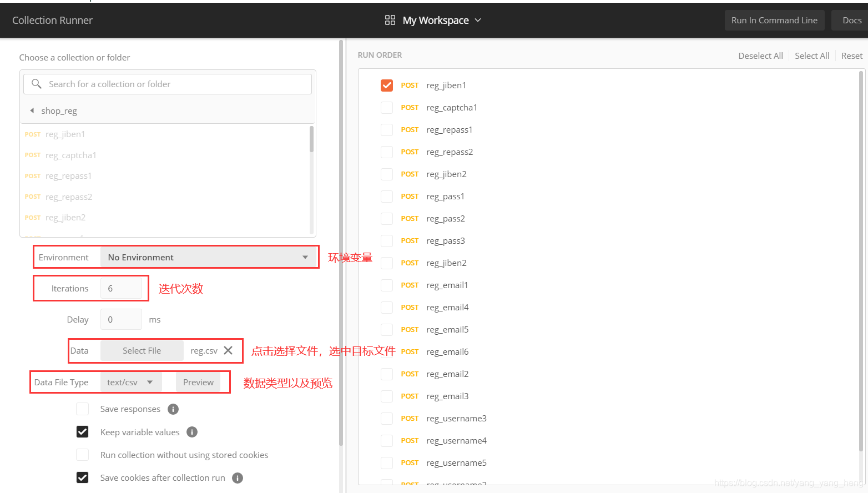Open the Docs page
The height and width of the screenshot is (493, 868).
pyautogui.click(x=852, y=20)
